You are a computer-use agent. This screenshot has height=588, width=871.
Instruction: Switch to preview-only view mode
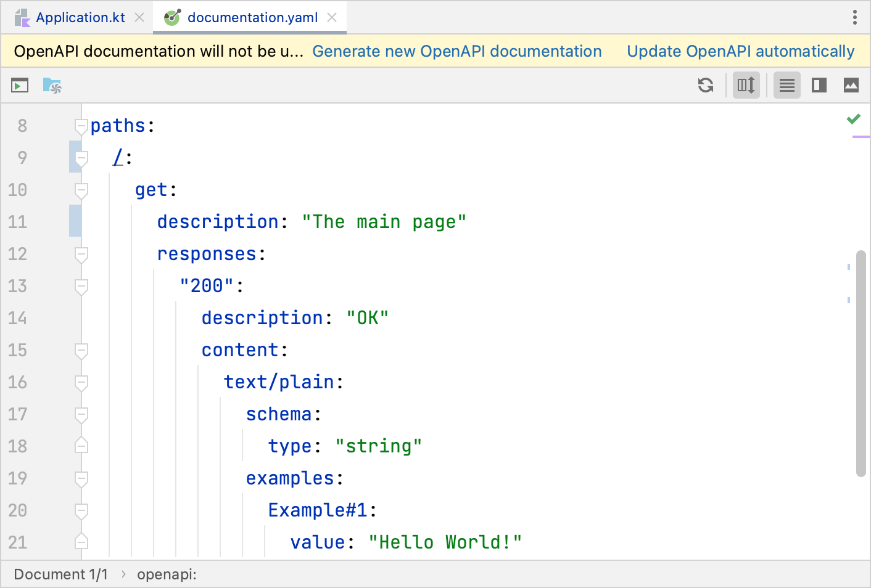[851, 85]
